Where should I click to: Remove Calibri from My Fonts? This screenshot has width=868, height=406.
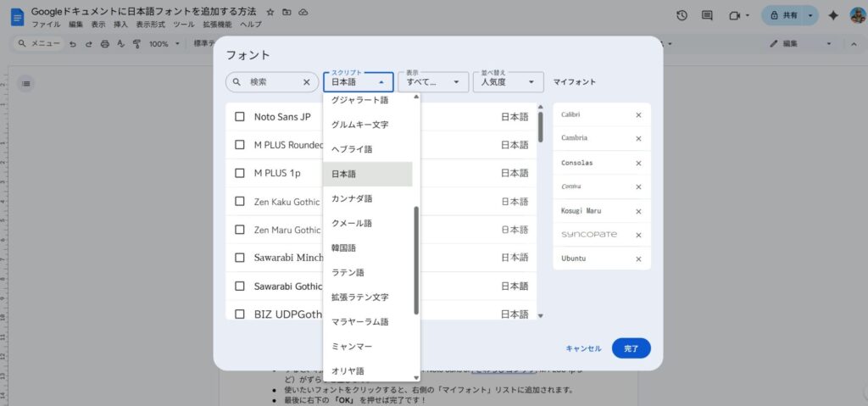[638, 115]
